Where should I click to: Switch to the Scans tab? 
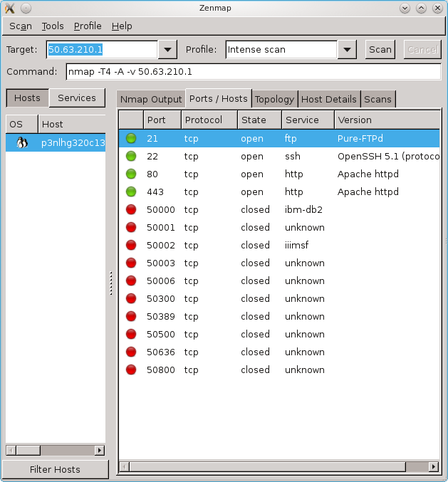point(377,99)
